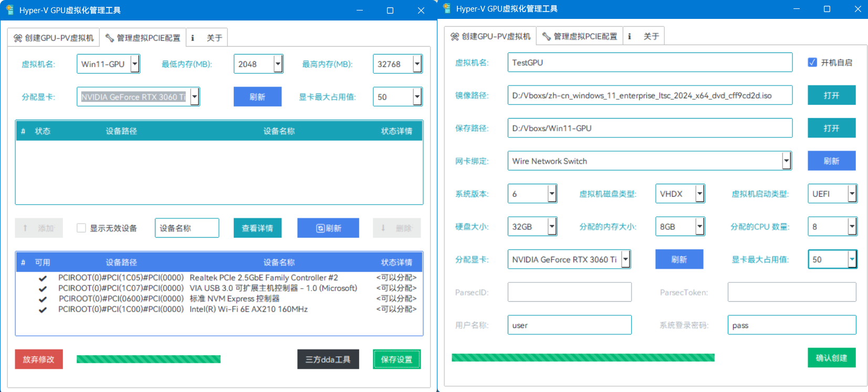Open 系统版本 dropdown showing 6

[x=552, y=194]
